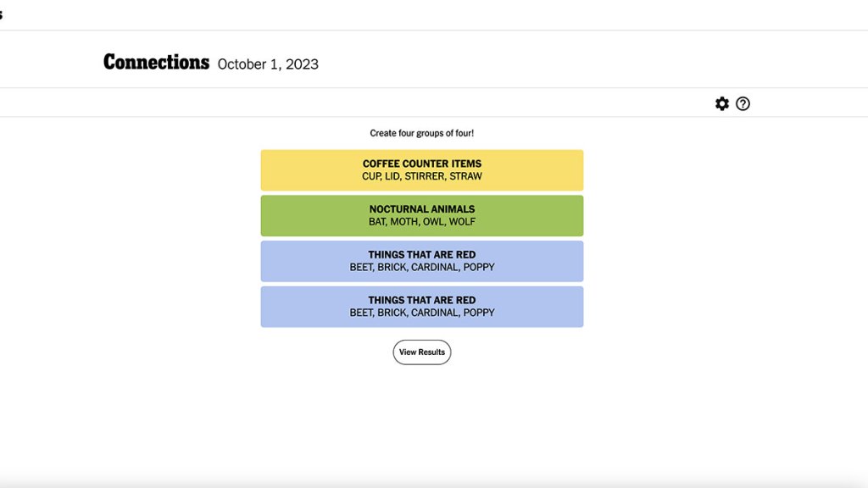Click the Connections game title

coord(156,63)
